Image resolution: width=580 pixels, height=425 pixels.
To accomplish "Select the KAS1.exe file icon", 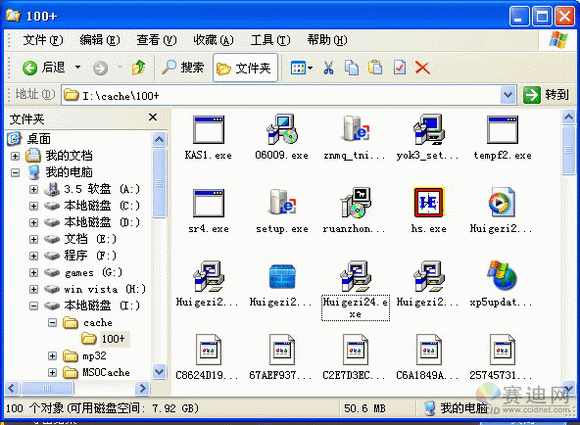I will click(208, 130).
